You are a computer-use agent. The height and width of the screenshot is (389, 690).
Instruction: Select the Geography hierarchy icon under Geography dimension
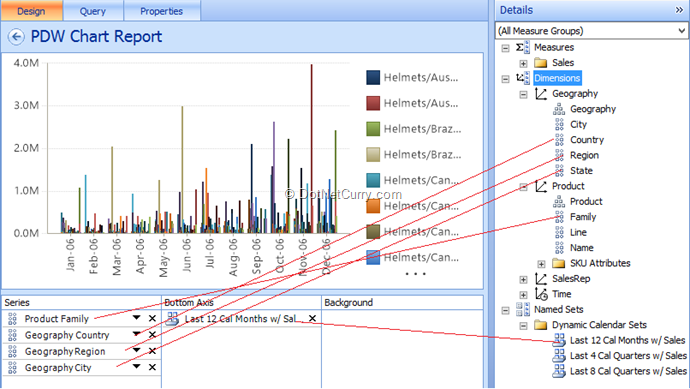559,109
